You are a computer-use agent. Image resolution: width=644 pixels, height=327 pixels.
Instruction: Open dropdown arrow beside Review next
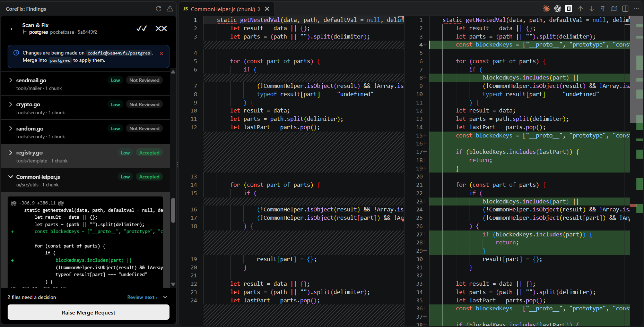tap(165, 297)
